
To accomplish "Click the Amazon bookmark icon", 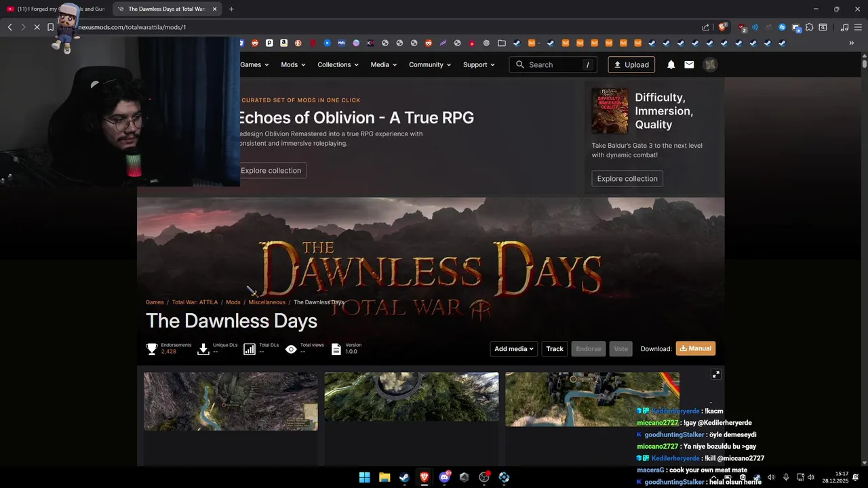I will coord(283,43).
